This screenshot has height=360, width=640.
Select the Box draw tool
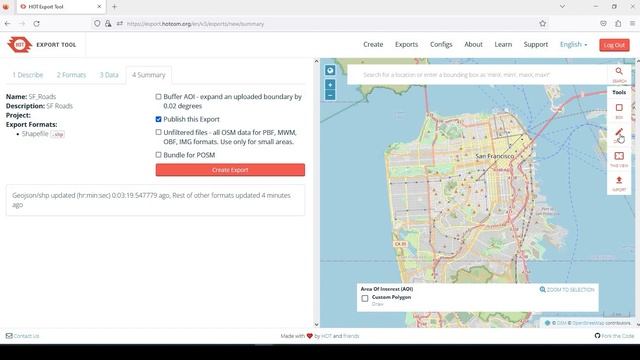[619, 108]
